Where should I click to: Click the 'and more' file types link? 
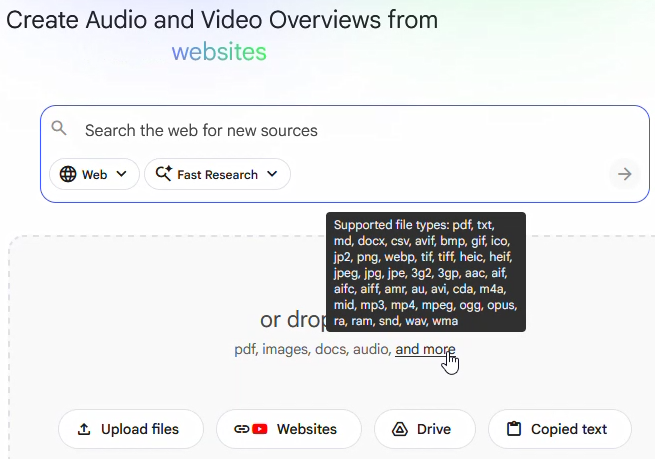[425, 349]
